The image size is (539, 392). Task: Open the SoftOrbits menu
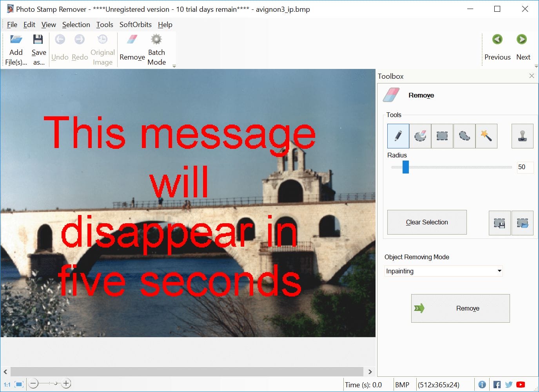click(x=135, y=25)
